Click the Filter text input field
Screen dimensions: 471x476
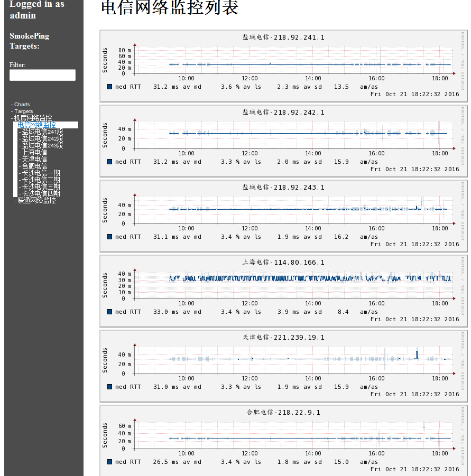pos(42,75)
